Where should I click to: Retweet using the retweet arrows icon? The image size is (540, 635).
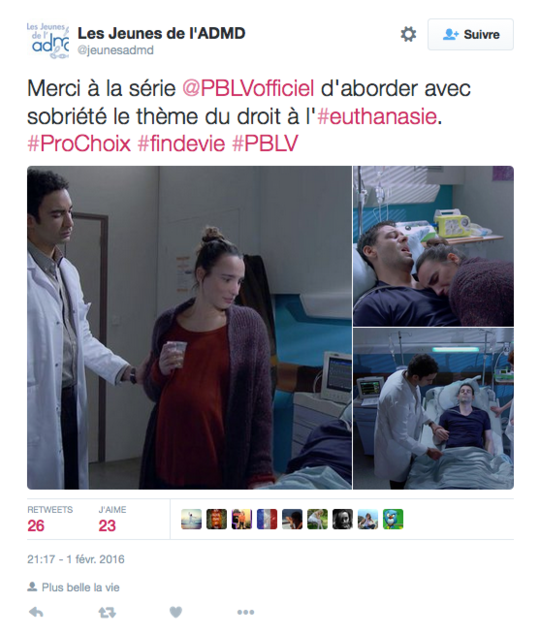point(107,612)
